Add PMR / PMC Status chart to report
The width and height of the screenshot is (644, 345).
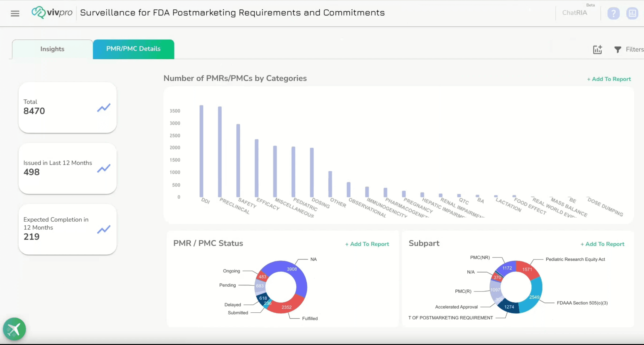(x=367, y=244)
